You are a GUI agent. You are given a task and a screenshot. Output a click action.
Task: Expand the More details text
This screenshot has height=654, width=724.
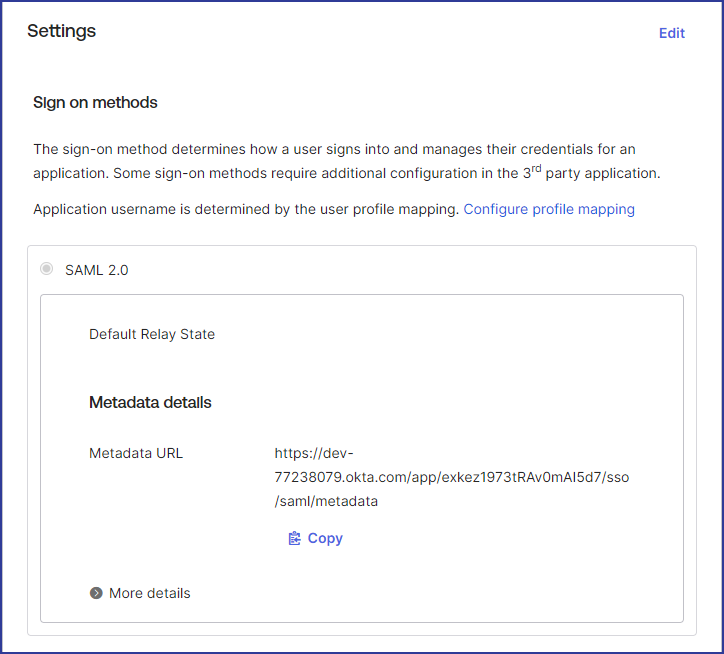pyautogui.click(x=149, y=593)
